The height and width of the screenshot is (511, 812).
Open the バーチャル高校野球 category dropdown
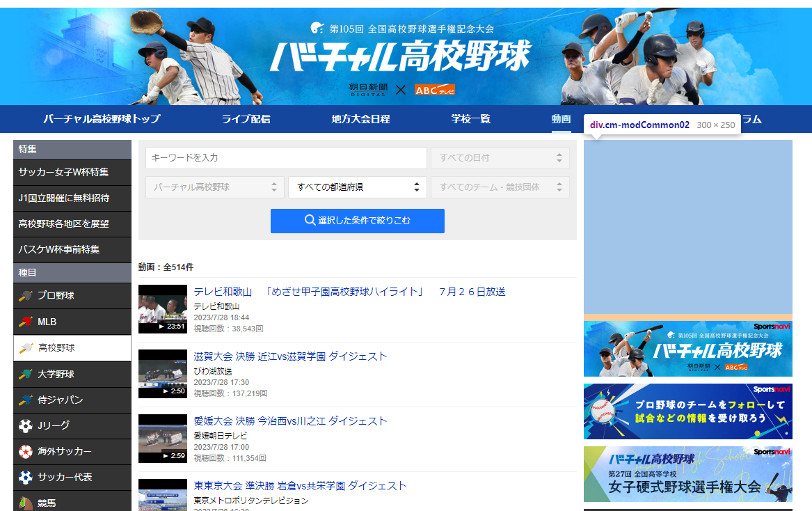[x=215, y=187]
